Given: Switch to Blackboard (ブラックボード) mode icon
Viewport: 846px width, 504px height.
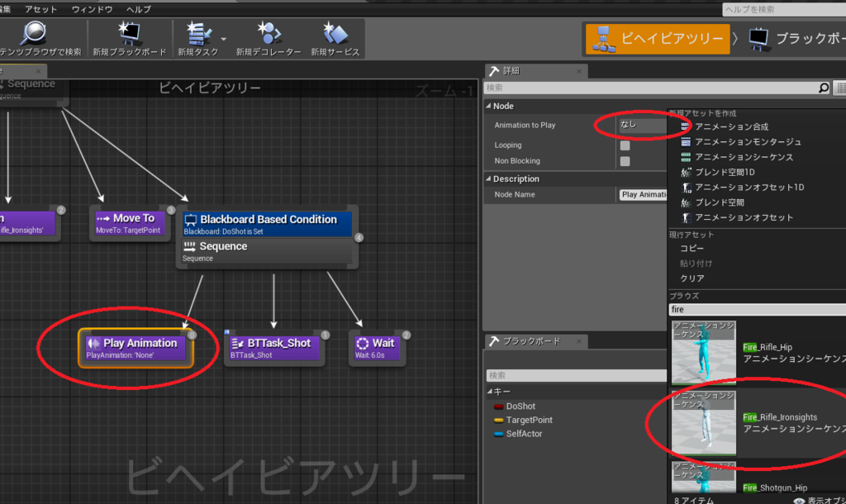Looking at the screenshot, I should 758,39.
